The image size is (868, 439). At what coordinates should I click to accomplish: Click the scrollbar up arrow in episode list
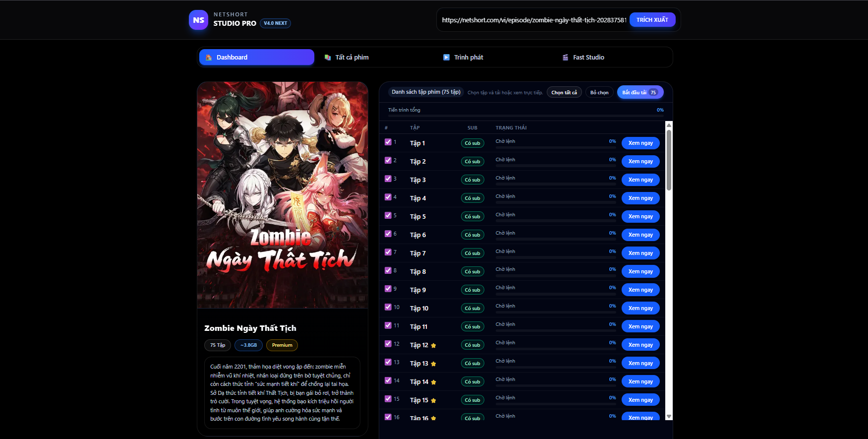tap(669, 125)
